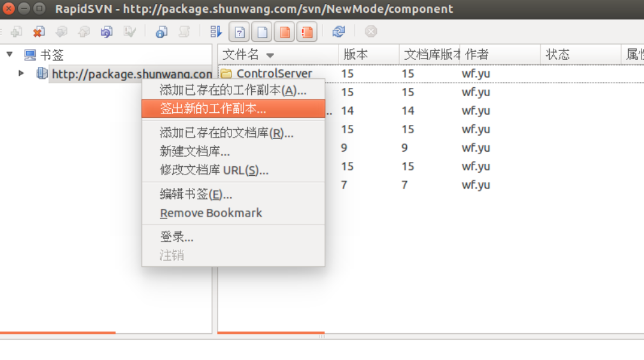Maximize the RapidSVN window
This screenshot has height=360, width=644.
click(x=40, y=8)
